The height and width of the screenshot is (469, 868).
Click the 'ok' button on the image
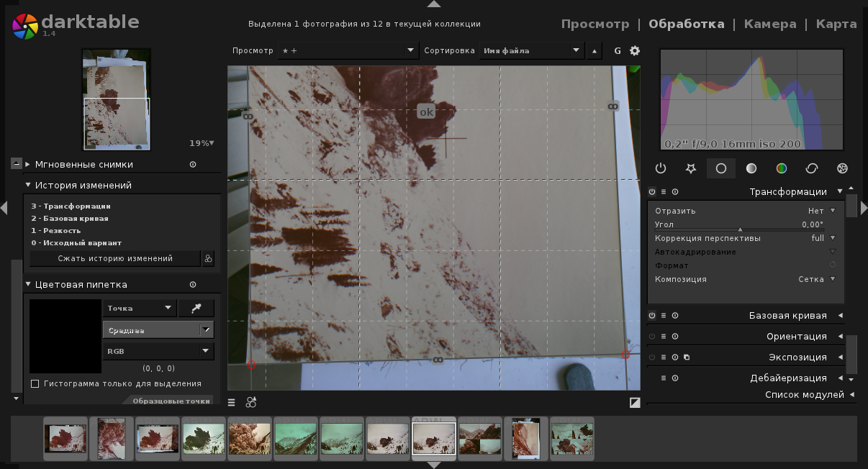click(426, 111)
